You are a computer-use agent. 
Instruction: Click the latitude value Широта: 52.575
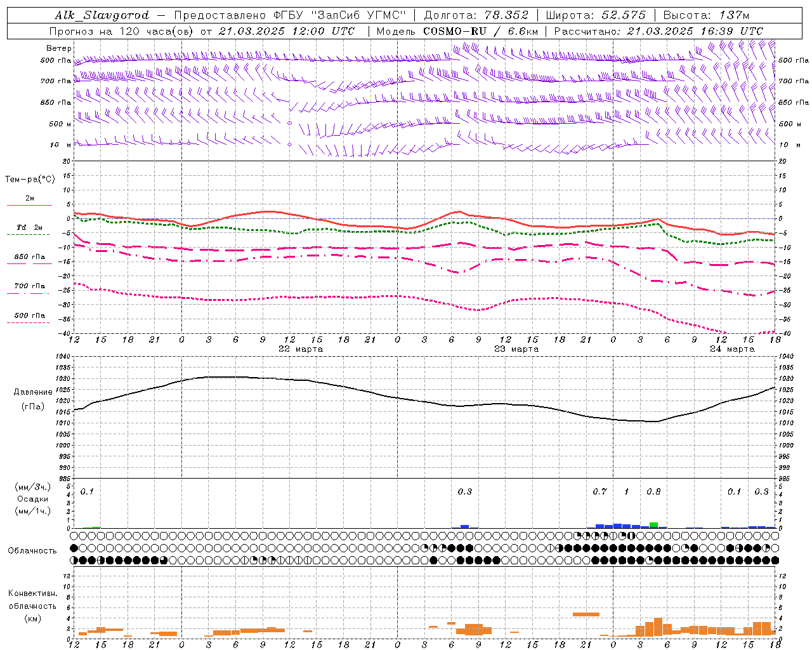click(596, 15)
